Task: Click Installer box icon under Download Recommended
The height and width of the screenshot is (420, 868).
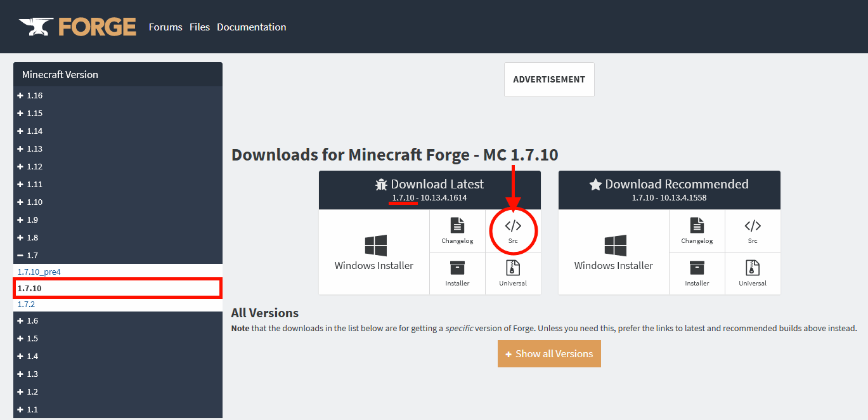Action: (x=697, y=273)
